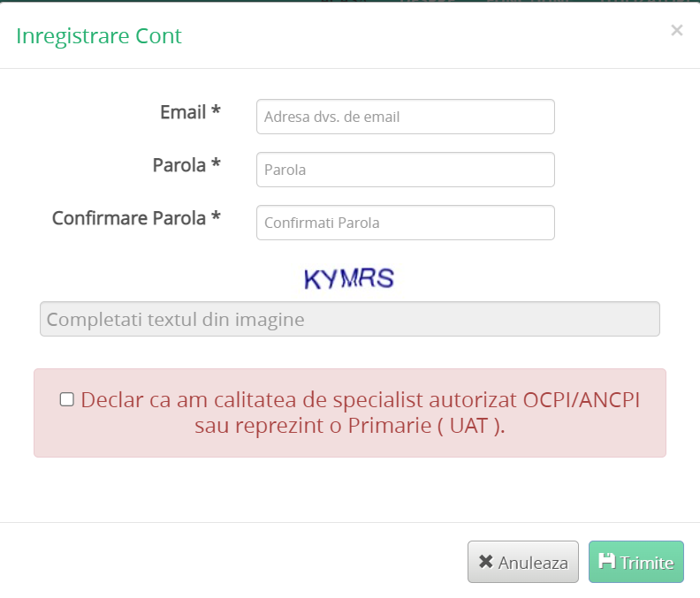Image resolution: width=700 pixels, height=598 pixels.
Task: Click the Confirmare Parola label
Action: [x=129, y=218]
